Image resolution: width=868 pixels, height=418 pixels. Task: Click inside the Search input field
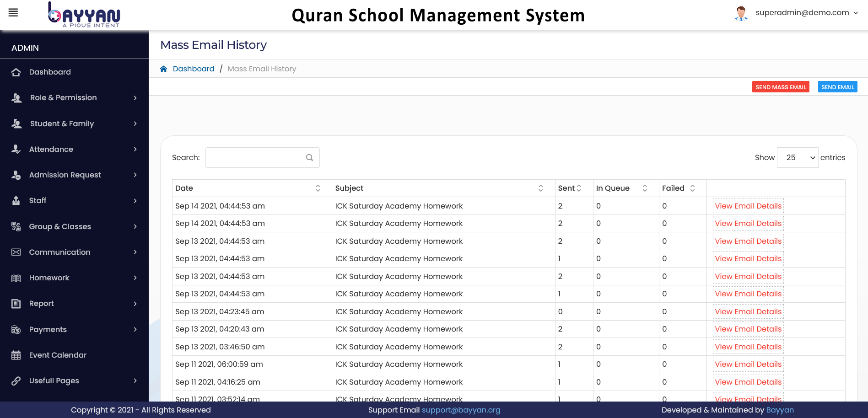click(262, 157)
